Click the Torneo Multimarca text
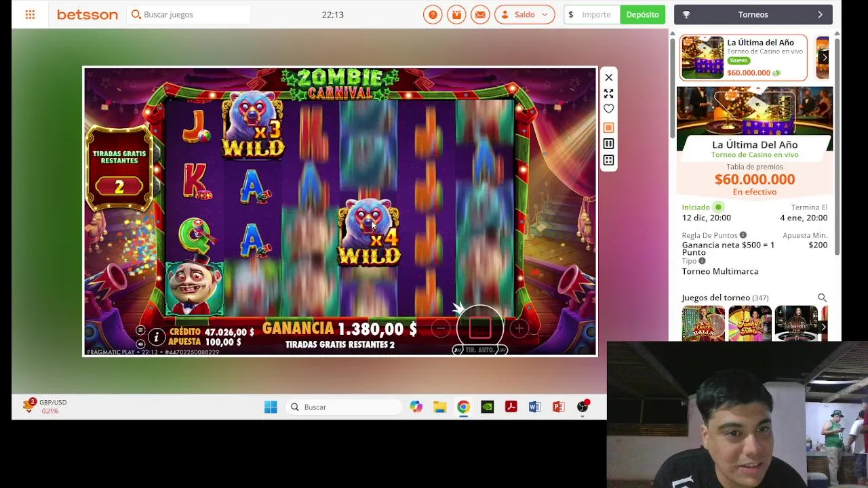The image size is (868, 488). [720, 271]
